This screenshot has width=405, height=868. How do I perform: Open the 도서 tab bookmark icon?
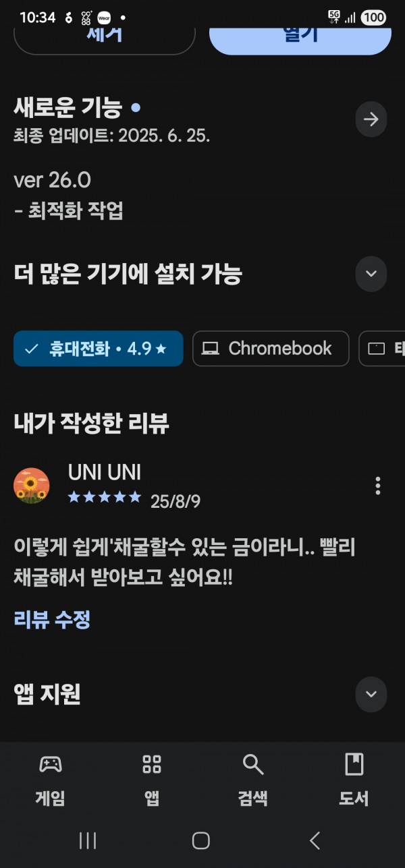354,765
